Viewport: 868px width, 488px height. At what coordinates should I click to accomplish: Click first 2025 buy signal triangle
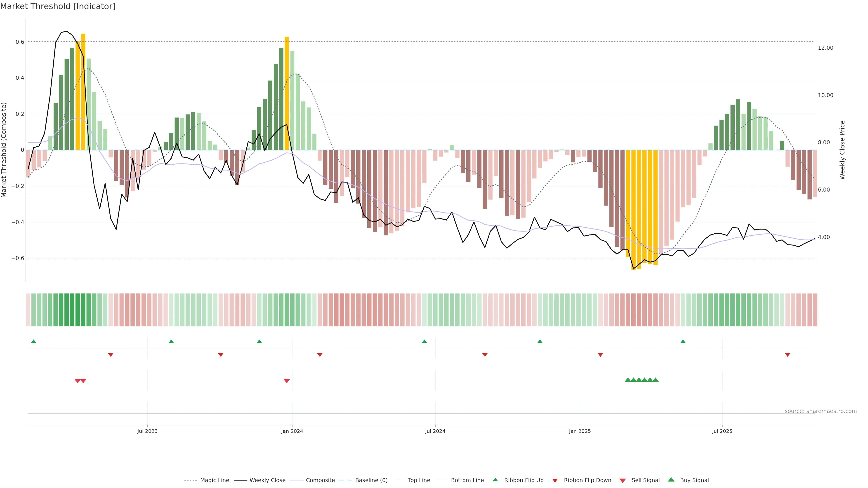click(x=628, y=380)
